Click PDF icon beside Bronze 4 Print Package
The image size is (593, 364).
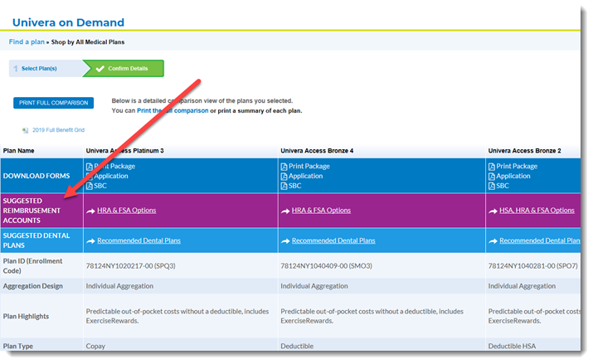coord(284,167)
